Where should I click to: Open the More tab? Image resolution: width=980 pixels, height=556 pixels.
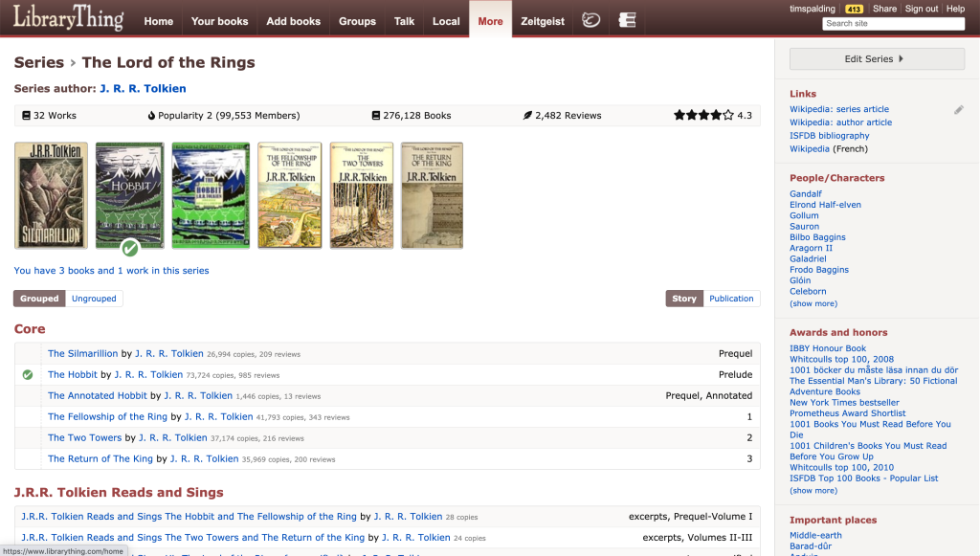(491, 20)
